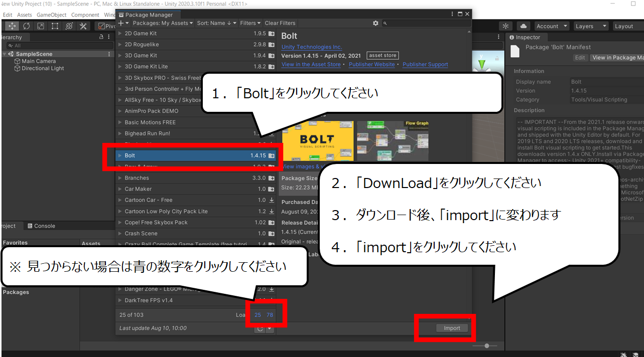The image size is (644, 357).
Task: Open the Publisher Support link
Action: coord(425,65)
